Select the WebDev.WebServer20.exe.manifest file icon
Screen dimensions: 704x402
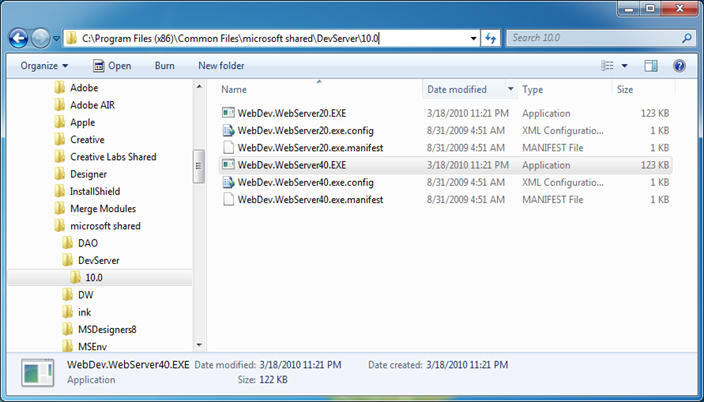tap(229, 148)
